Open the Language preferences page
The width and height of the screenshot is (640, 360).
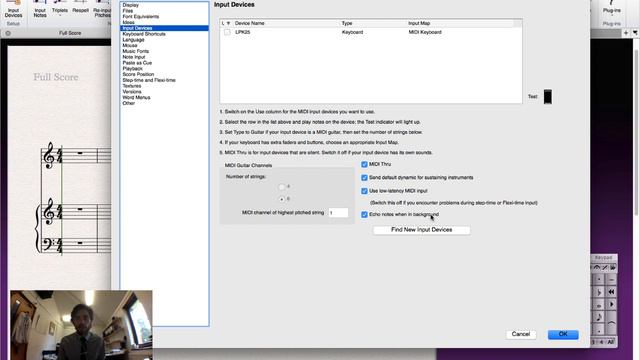[133, 40]
